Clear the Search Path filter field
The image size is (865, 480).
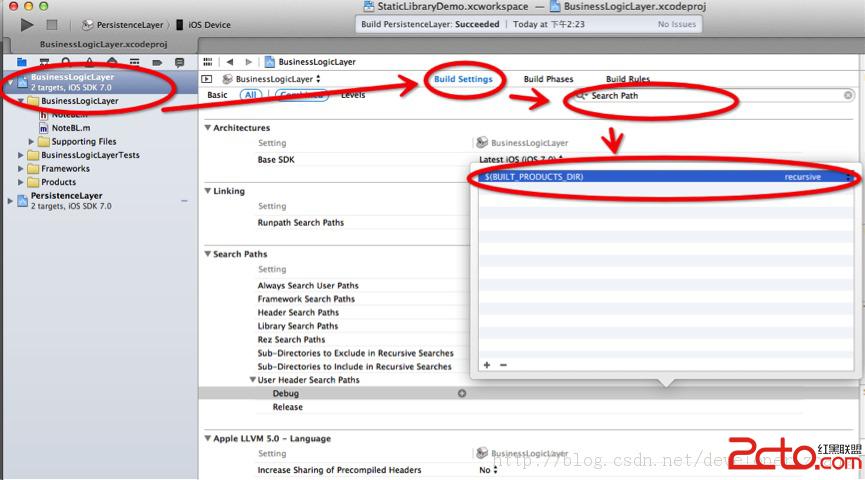pos(848,95)
